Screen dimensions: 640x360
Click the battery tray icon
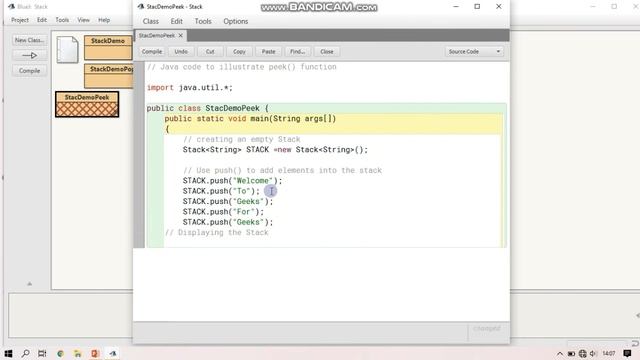point(571,354)
